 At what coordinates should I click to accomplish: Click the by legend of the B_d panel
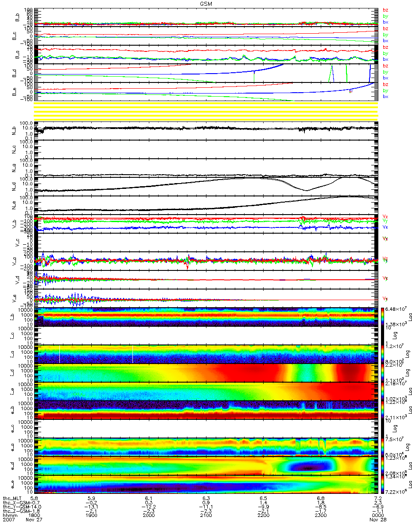pos(385,72)
